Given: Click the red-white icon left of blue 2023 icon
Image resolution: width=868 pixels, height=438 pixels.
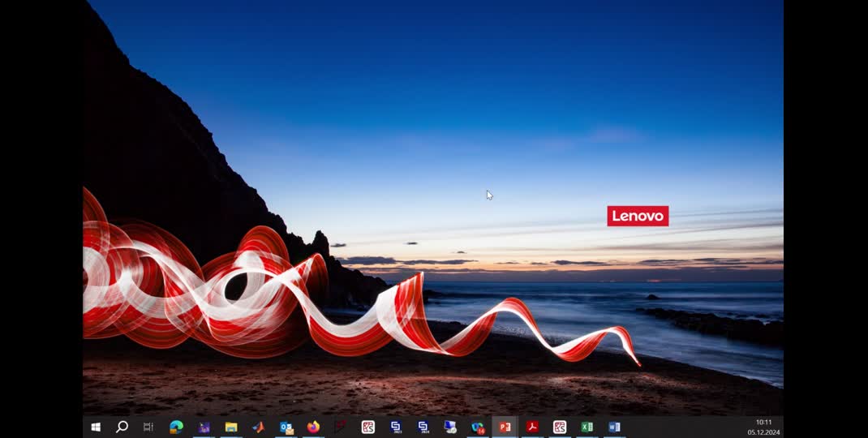Looking at the screenshot, I should pos(367,427).
